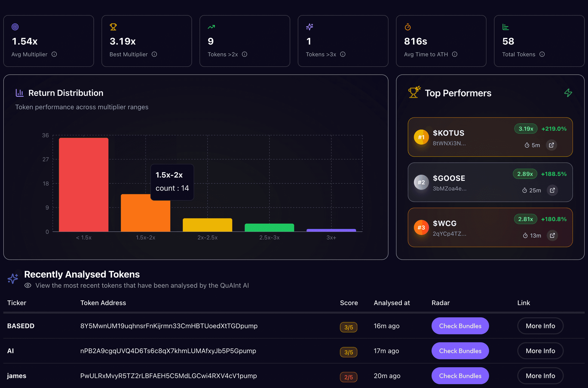Open external link icon for $WCG

coord(552,235)
